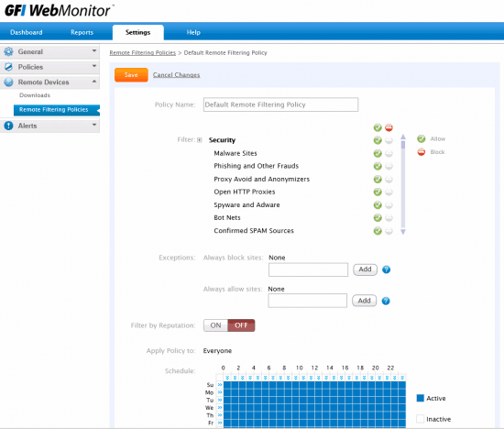Click Add for always allow sites
This screenshot has height=429, width=504.
point(365,301)
